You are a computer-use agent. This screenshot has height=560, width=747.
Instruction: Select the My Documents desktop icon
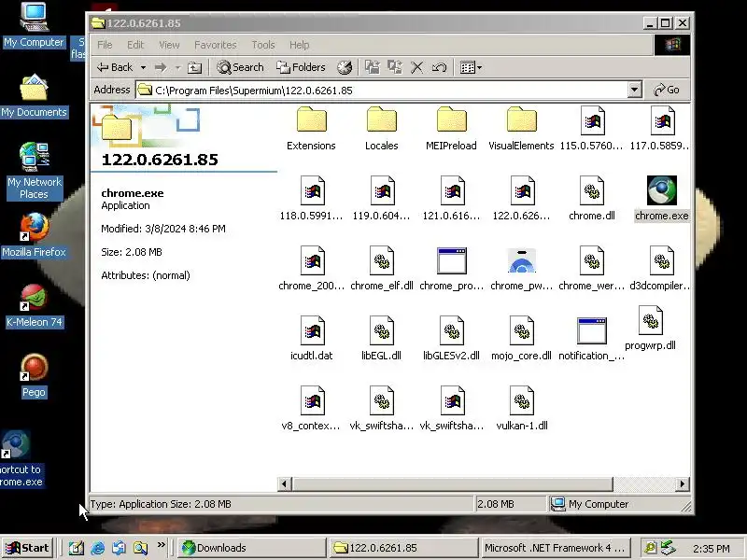(x=34, y=96)
